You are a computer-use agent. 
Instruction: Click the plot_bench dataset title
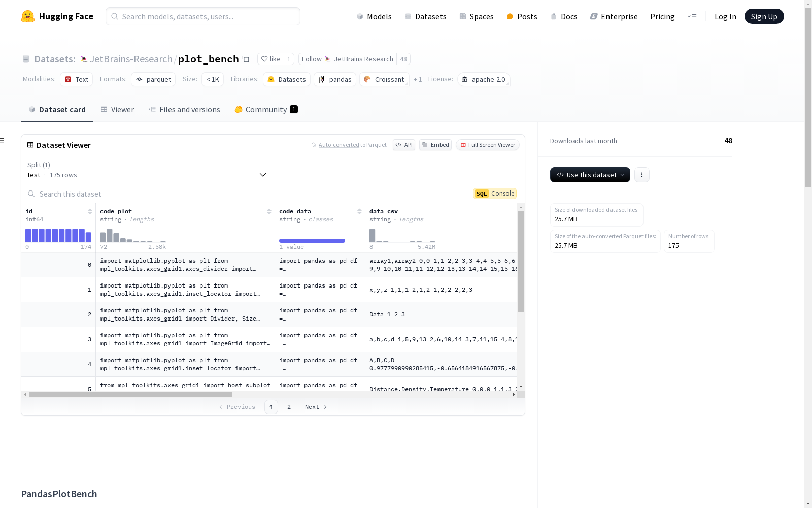tap(208, 59)
